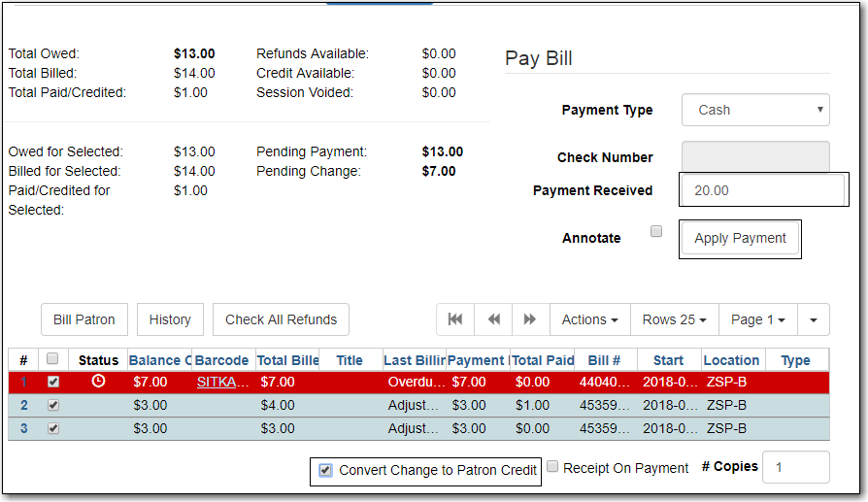This screenshot has width=868, height=502.
Task: Click the Total Owed $13.00 value
Action: pyautogui.click(x=194, y=53)
